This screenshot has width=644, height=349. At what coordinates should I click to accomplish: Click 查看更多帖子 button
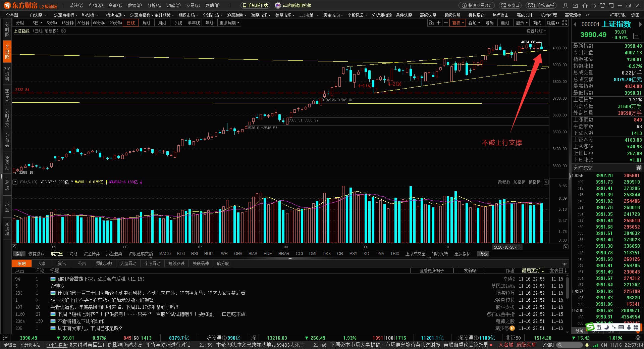432,270
